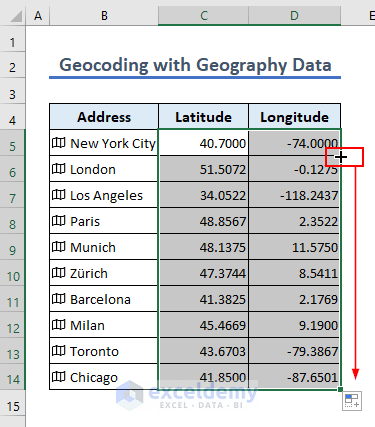Click the title Geocoding with Geography Data
This screenshot has height=427, width=375.
coord(195,65)
